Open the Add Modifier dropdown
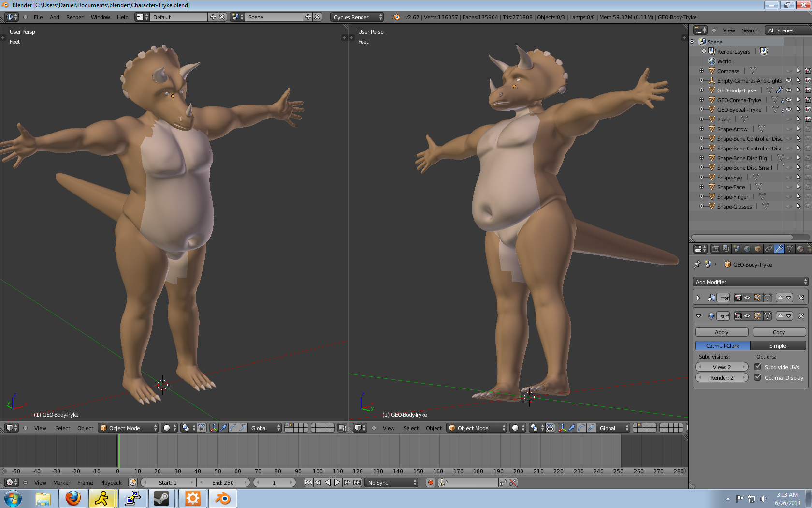 tap(751, 282)
